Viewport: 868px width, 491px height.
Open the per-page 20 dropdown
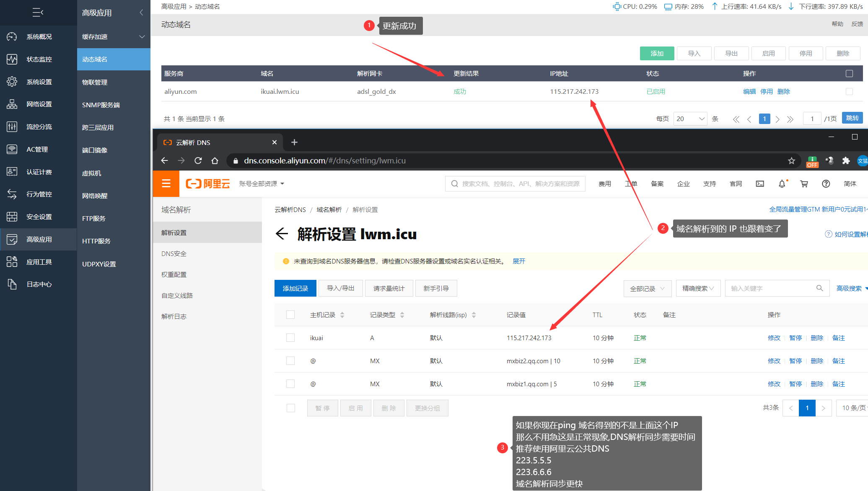[690, 119]
